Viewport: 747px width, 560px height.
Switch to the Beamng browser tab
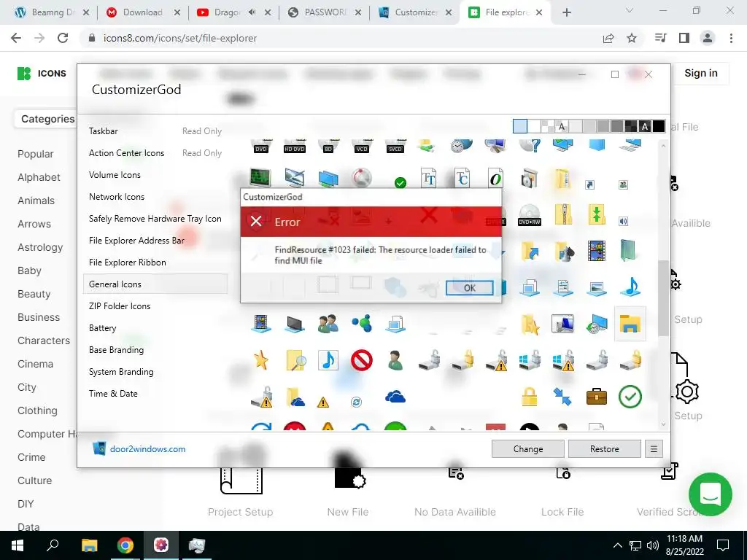52,12
